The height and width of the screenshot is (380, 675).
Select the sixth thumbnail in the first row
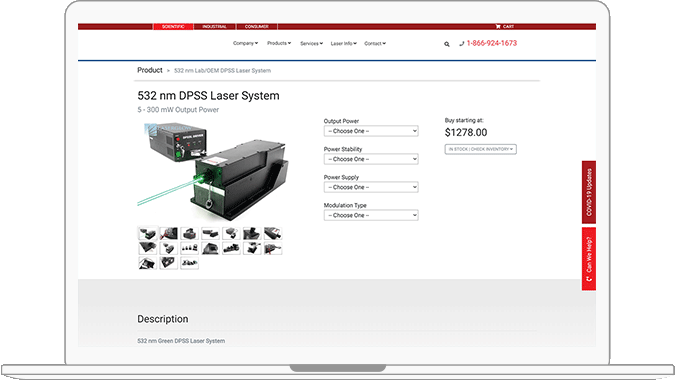coord(252,233)
